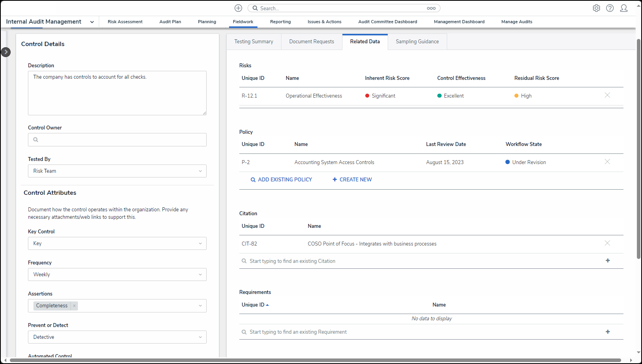Click the Control Owner search field
This screenshot has width=642, height=364.
tap(117, 140)
